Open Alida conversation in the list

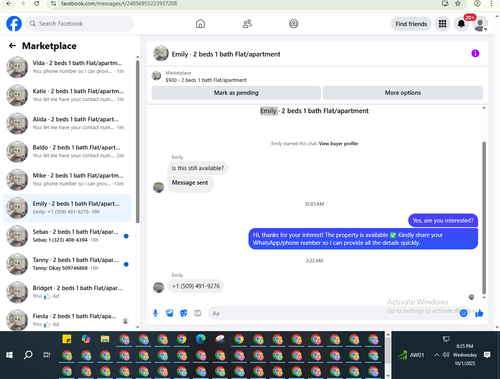68,123
